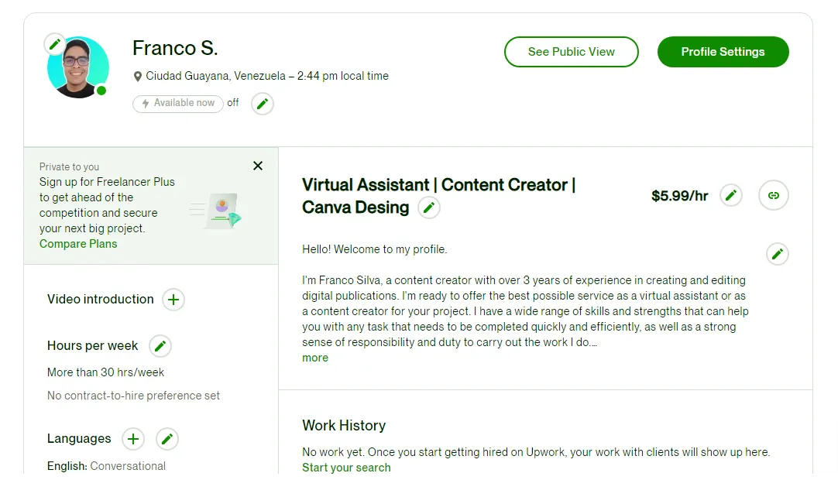Open See Public View
The height and width of the screenshot is (504, 838).
(x=572, y=52)
